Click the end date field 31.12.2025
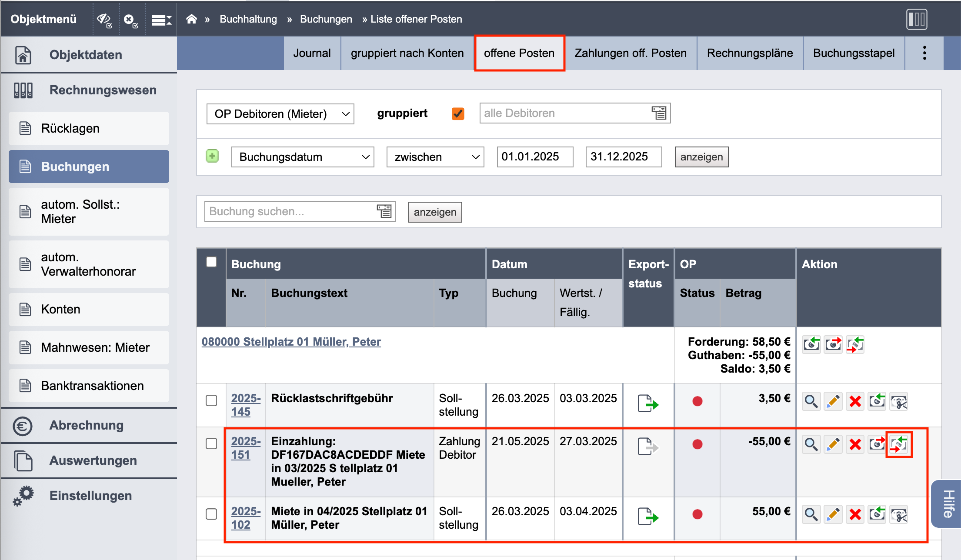Image resolution: width=961 pixels, height=560 pixels. 624,157
